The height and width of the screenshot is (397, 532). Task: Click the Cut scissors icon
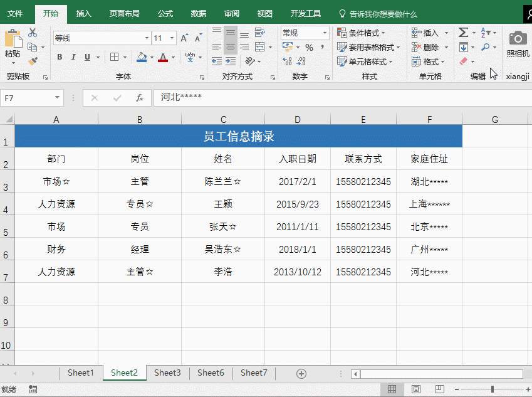tap(33, 33)
